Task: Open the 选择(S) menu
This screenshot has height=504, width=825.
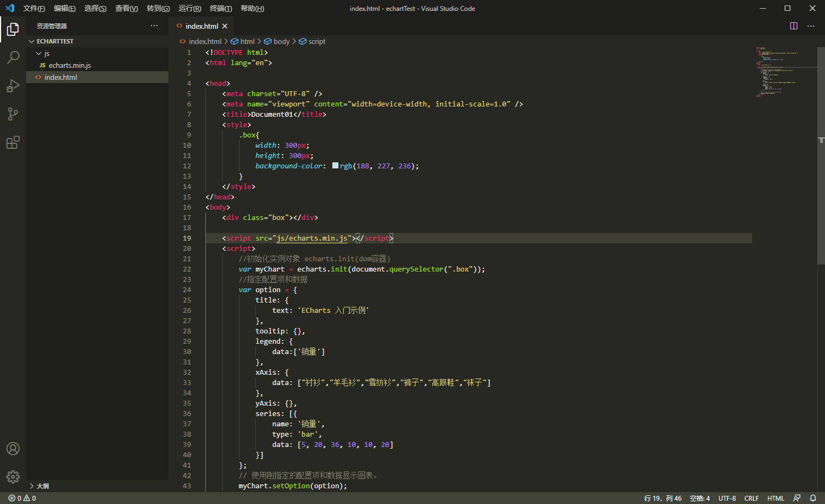Action: pos(96,8)
